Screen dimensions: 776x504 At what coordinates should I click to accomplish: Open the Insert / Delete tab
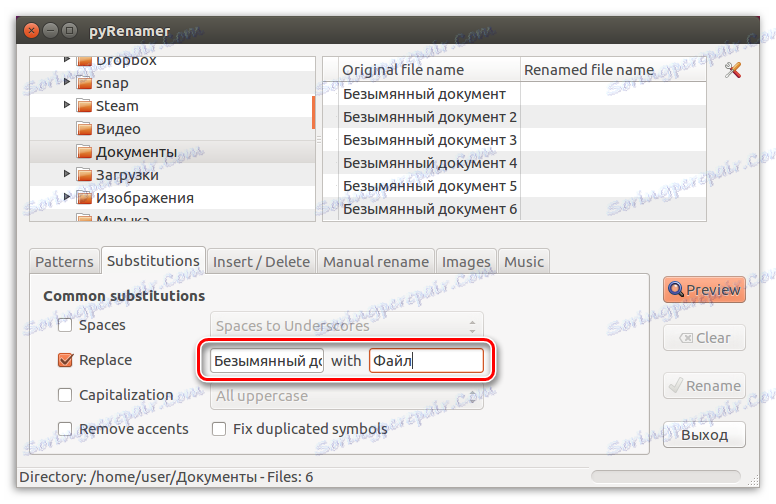[261, 261]
